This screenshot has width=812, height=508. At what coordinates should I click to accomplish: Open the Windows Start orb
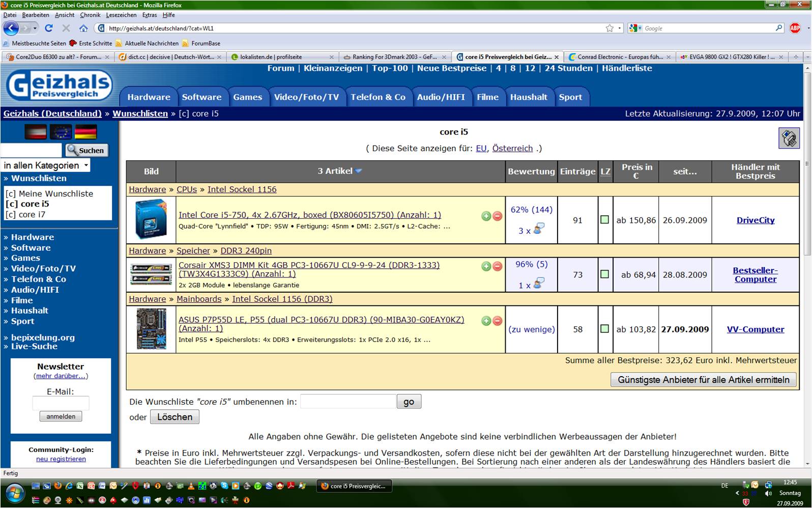15,493
